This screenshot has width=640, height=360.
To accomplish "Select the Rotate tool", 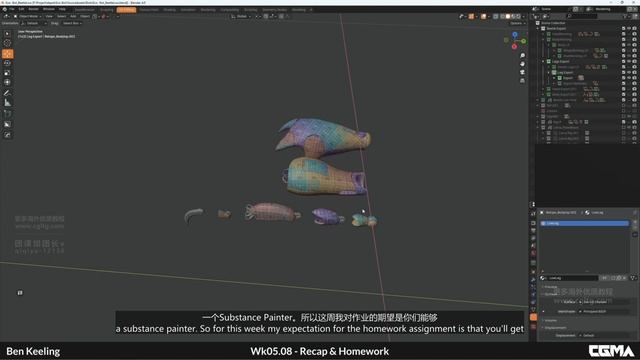I will point(7,63).
